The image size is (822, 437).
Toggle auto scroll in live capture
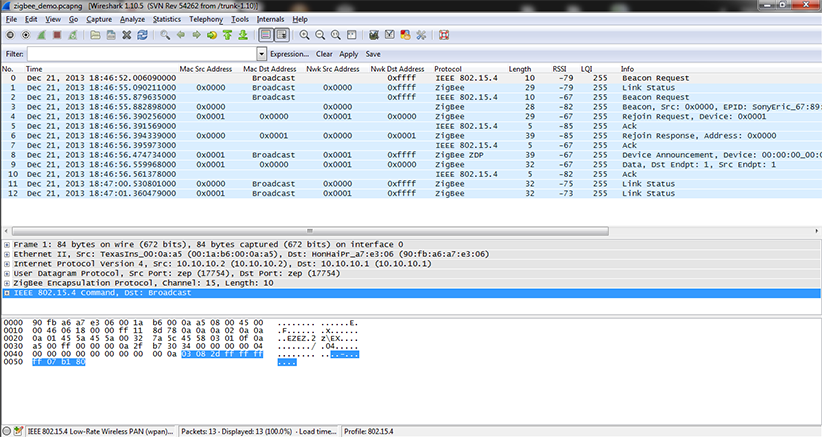coord(282,35)
